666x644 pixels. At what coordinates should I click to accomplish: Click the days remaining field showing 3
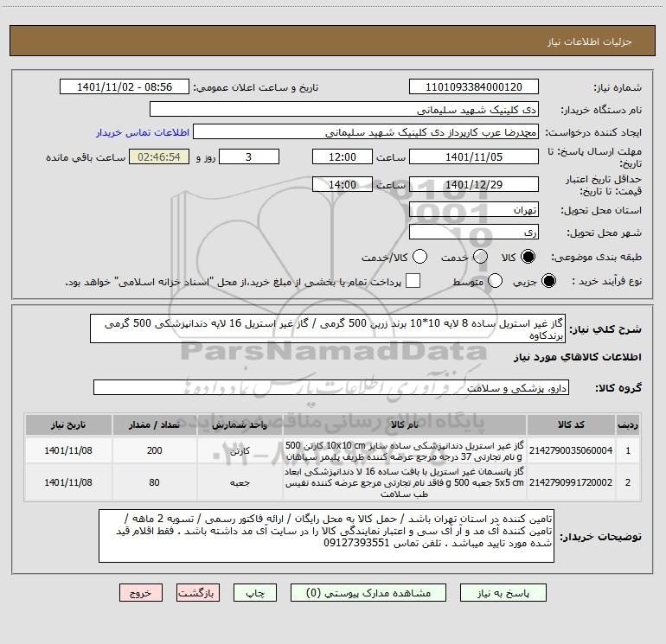249,156
